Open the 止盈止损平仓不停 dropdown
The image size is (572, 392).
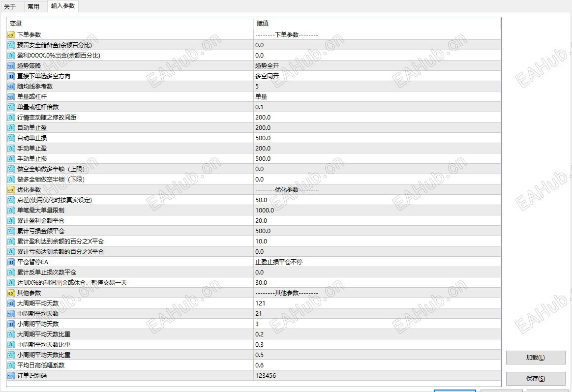click(x=377, y=262)
